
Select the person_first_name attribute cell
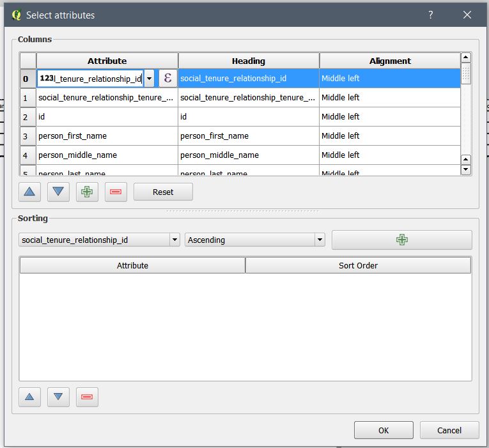tap(107, 136)
